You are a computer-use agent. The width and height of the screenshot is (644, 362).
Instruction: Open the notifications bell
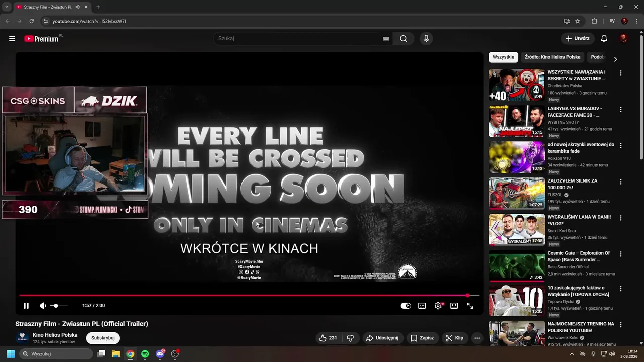point(604,39)
